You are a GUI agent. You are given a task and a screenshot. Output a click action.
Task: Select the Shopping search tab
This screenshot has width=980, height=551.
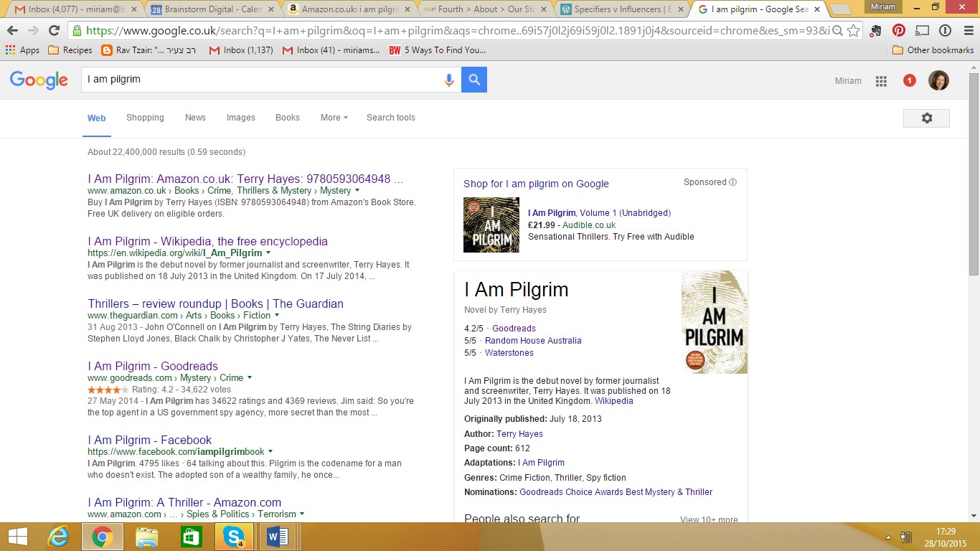tap(145, 118)
